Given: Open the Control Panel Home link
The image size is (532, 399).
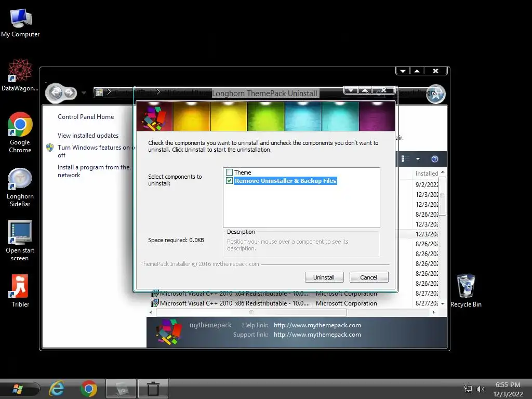Looking at the screenshot, I should [x=86, y=117].
